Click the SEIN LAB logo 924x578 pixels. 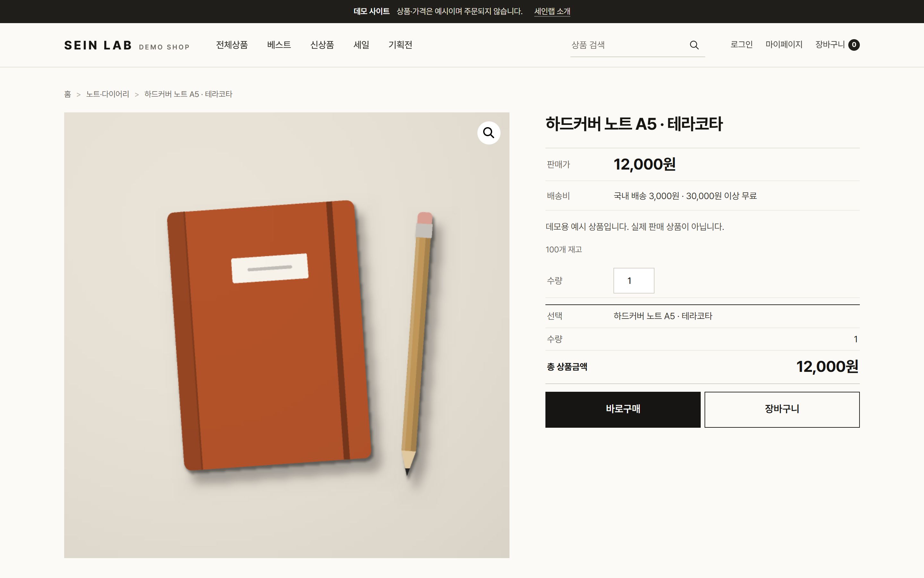(98, 45)
